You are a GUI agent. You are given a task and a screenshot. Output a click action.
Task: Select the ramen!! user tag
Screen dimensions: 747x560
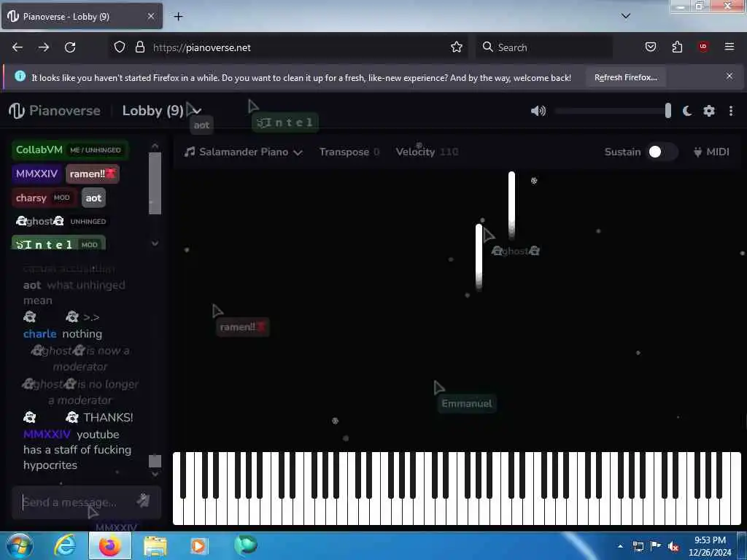pyautogui.click(x=93, y=174)
